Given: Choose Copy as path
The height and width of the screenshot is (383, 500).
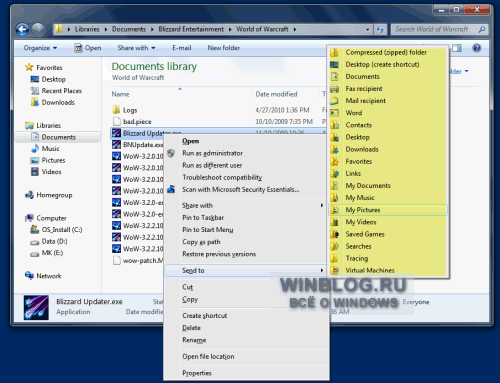Looking at the screenshot, I should [x=201, y=242].
